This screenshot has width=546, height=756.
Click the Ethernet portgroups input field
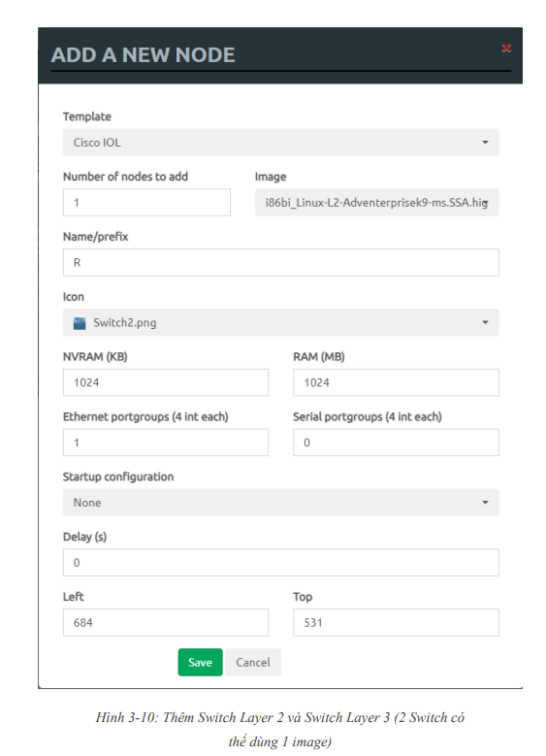[165, 443]
